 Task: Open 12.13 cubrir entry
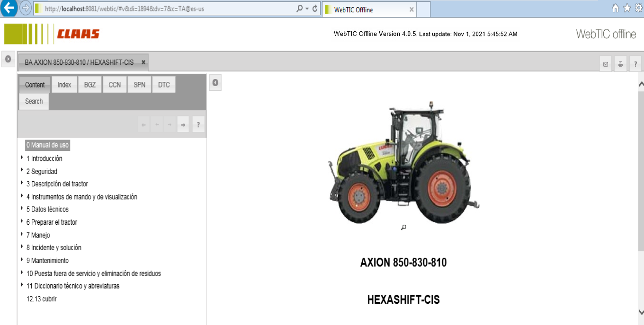click(42, 299)
